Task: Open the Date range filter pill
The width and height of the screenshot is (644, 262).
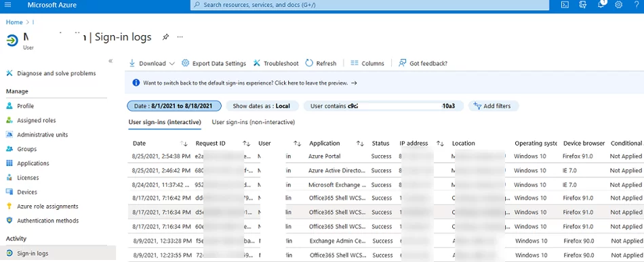Action: click(x=174, y=106)
